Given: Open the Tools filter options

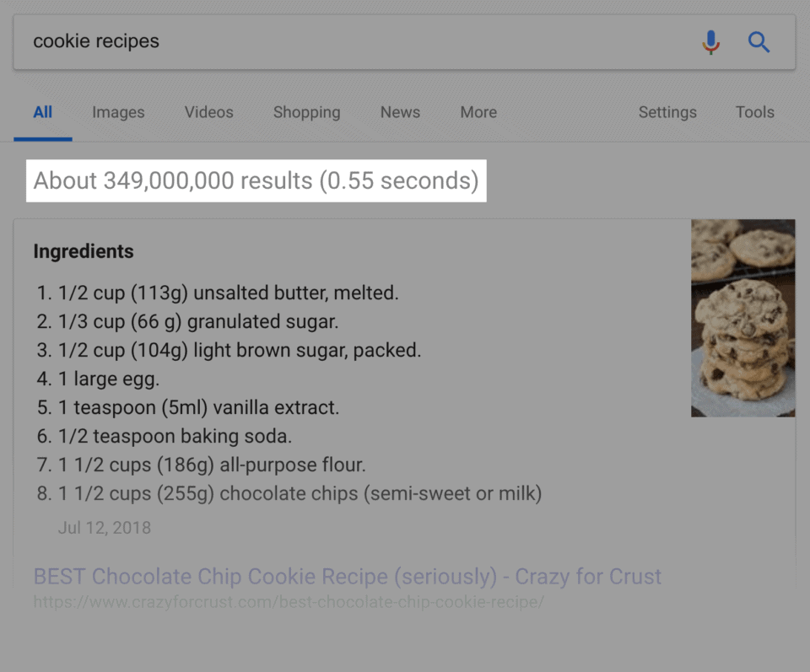Looking at the screenshot, I should tap(753, 112).
